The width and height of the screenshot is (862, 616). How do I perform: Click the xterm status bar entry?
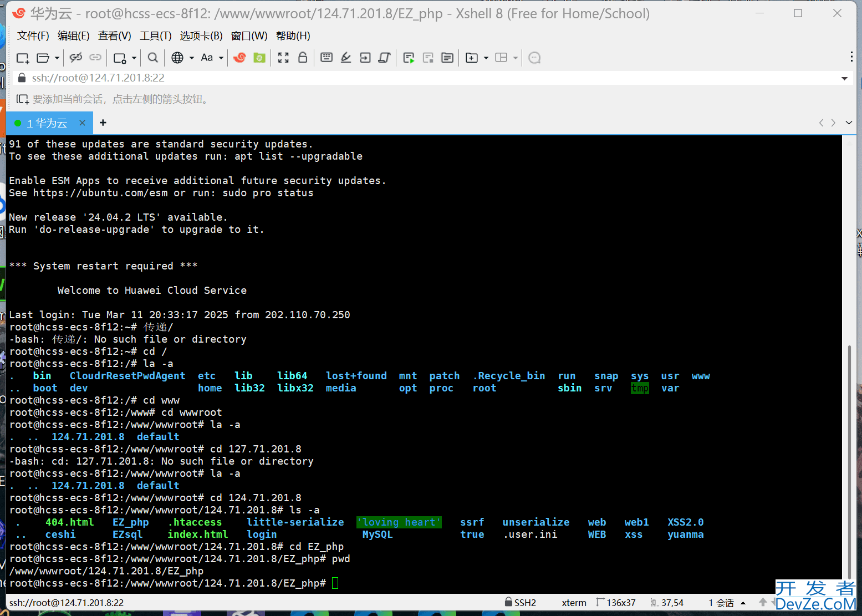574,603
